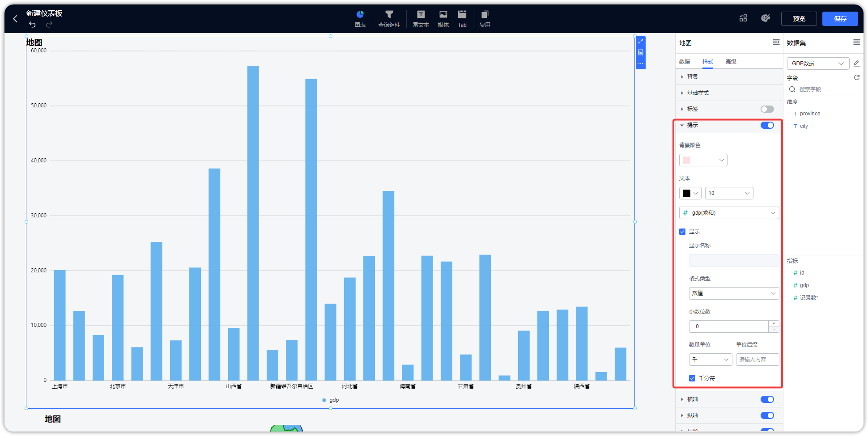The image size is (868, 436).
Task: Edit the GDP数据 dataset
Action: [856, 63]
